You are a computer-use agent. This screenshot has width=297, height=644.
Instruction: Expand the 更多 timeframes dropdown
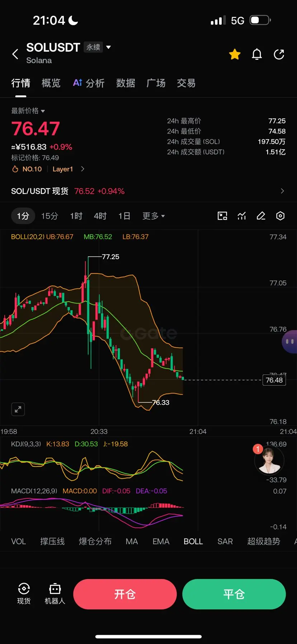(154, 216)
